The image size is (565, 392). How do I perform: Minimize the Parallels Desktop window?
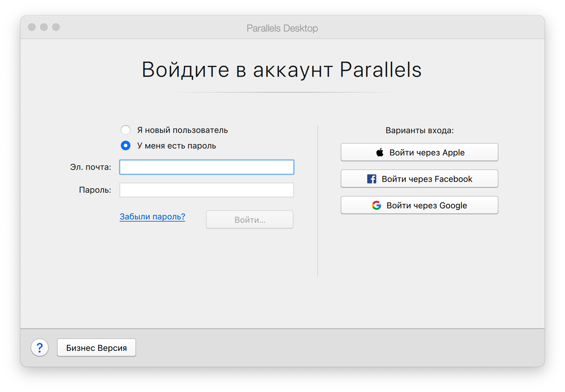pos(44,27)
